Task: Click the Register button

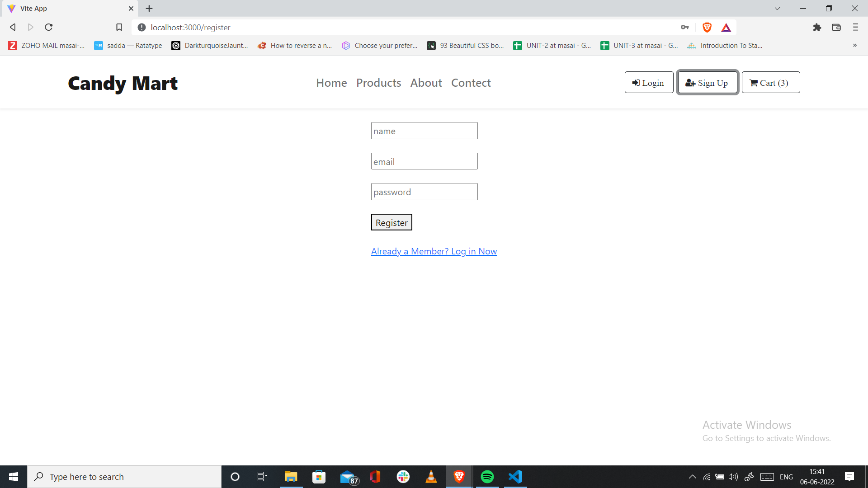Action: coord(391,222)
